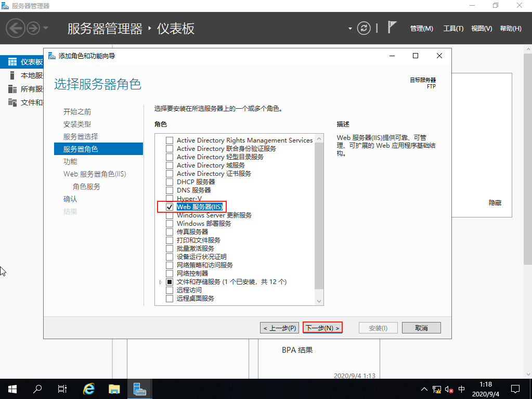Click the 本地服务器 sidebar icon

point(12,75)
